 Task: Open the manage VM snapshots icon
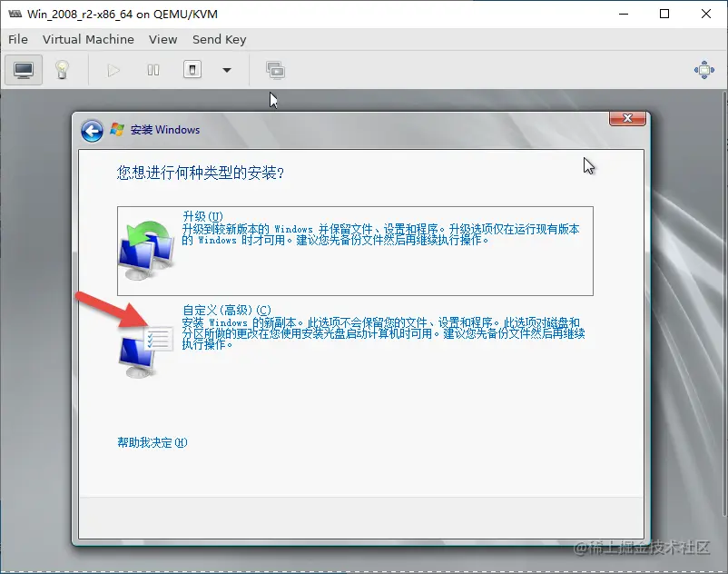point(276,70)
